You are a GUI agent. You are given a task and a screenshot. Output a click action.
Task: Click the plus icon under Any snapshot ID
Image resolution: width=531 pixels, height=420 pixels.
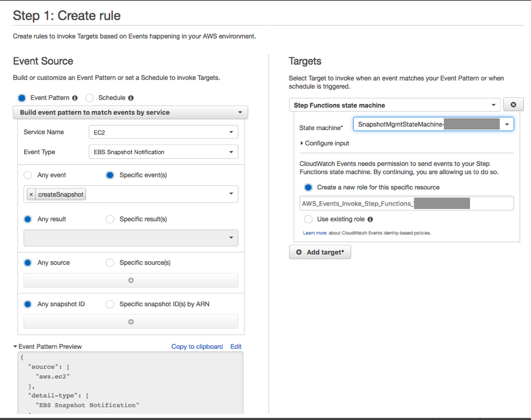click(x=131, y=322)
